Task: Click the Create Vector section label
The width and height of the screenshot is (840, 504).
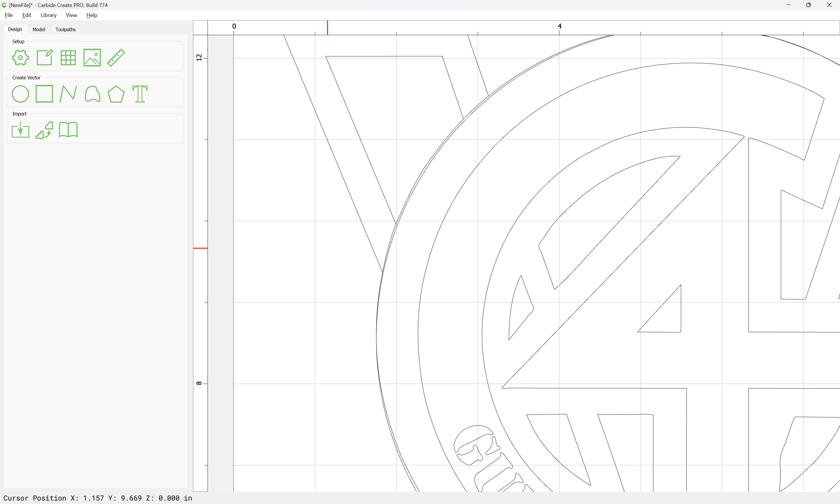Action: [27, 78]
